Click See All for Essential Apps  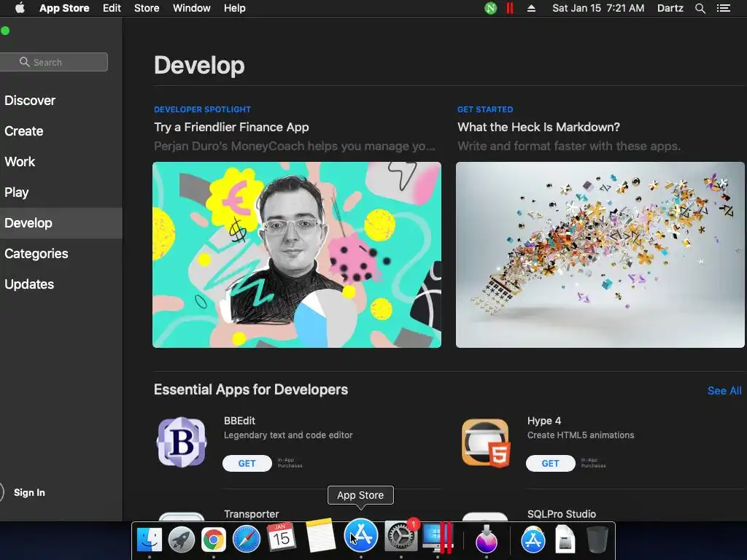[x=724, y=391]
